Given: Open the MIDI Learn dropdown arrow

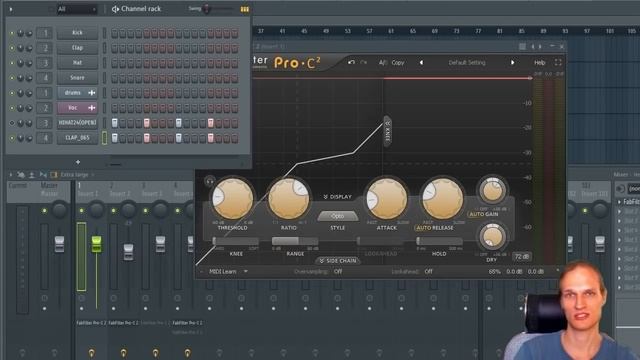Looking at the screenshot, I should tap(246, 271).
